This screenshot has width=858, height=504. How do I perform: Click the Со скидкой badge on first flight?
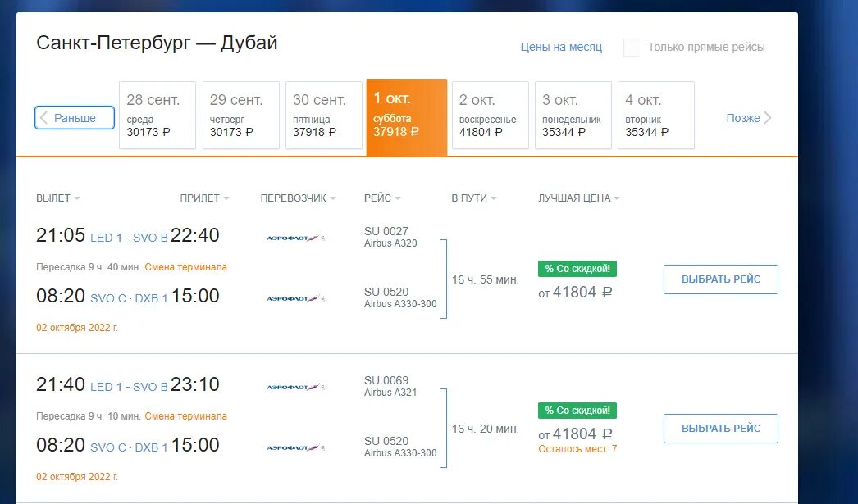(x=577, y=269)
